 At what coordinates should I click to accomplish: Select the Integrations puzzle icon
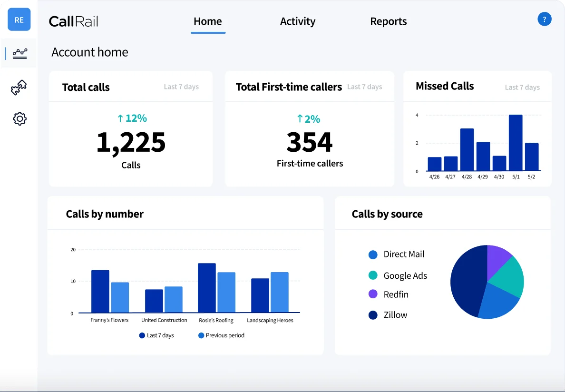pos(19,87)
